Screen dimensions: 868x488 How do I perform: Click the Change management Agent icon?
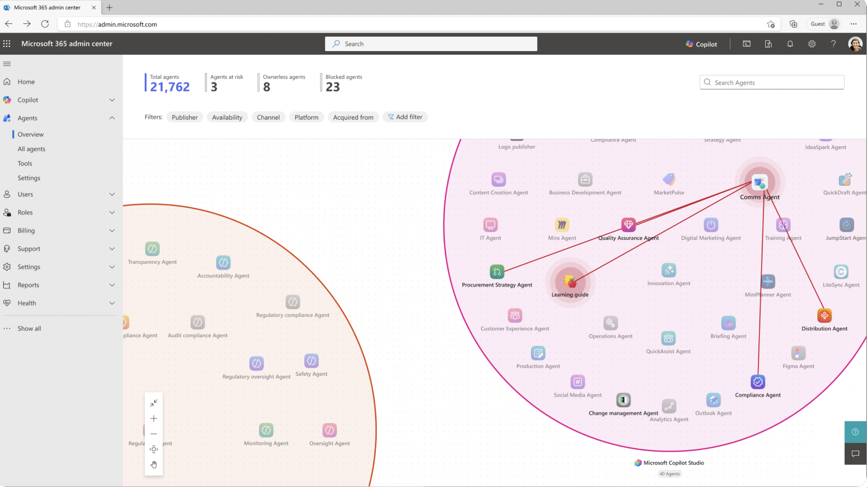[x=623, y=400]
